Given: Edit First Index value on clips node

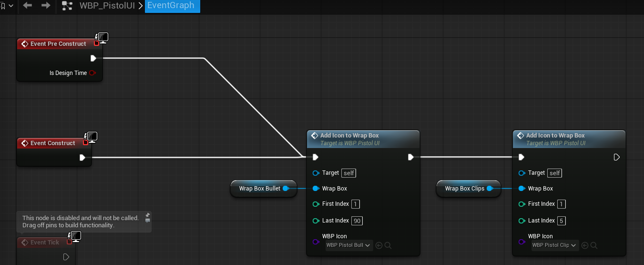Looking at the screenshot, I should (x=562, y=204).
